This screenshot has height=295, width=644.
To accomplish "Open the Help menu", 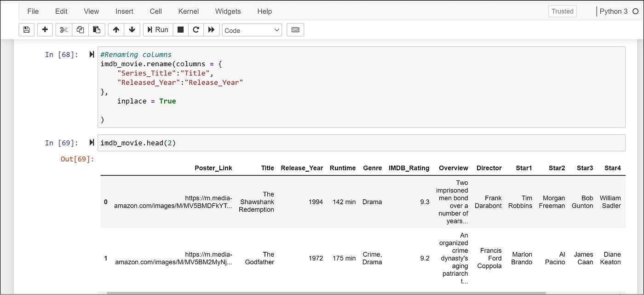I will (264, 11).
